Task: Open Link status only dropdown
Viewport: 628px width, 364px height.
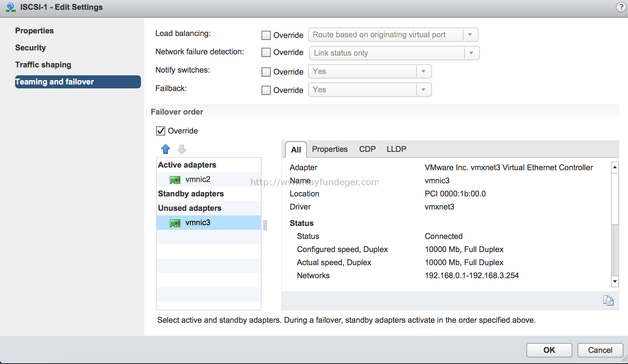Action: 394,53
